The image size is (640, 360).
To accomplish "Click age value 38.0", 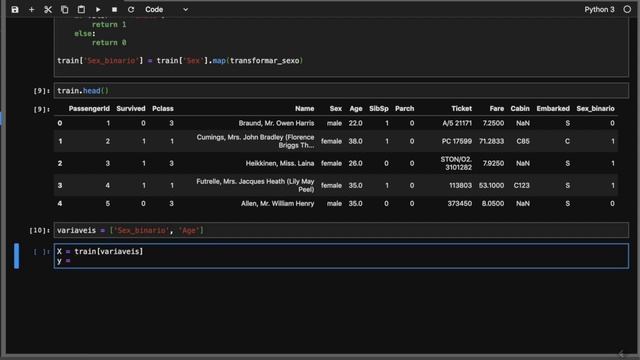I will 356,141.
